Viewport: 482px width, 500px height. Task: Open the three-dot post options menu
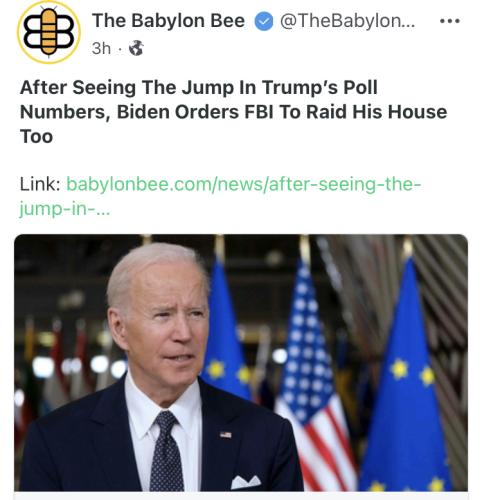pos(450,21)
